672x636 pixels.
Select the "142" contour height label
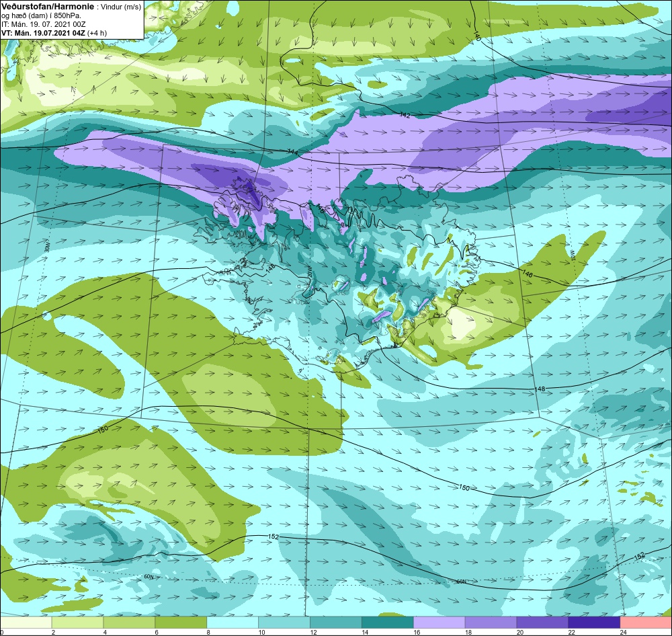pos(405,115)
